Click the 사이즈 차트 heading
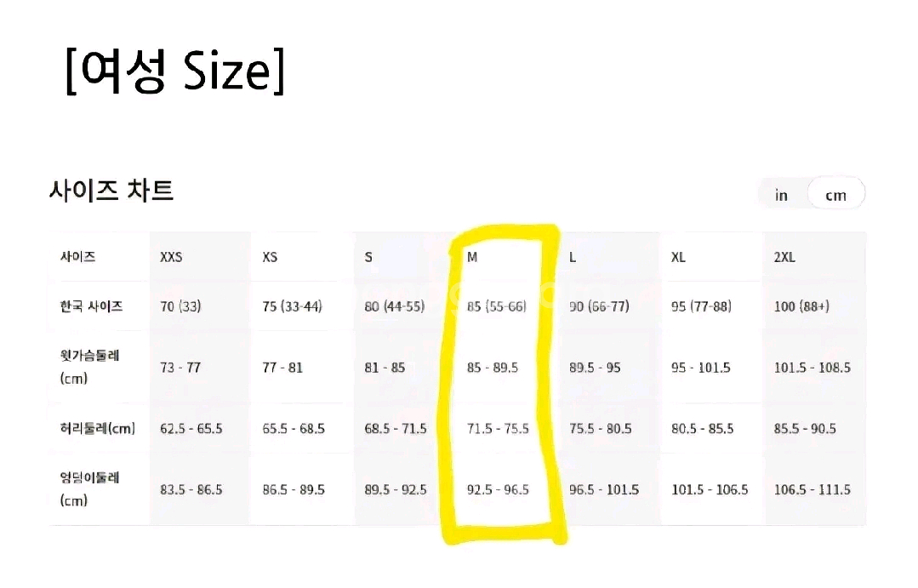This screenshot has width=918, height=588. 111,191
